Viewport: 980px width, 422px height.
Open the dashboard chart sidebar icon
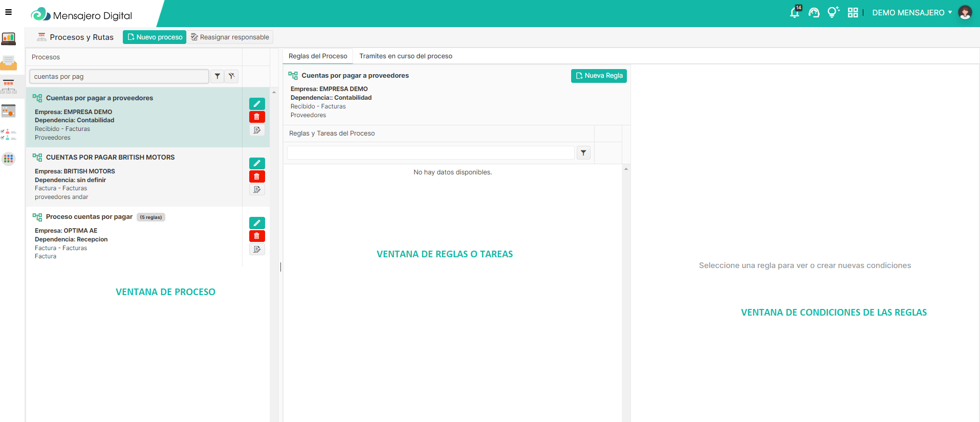9,38
